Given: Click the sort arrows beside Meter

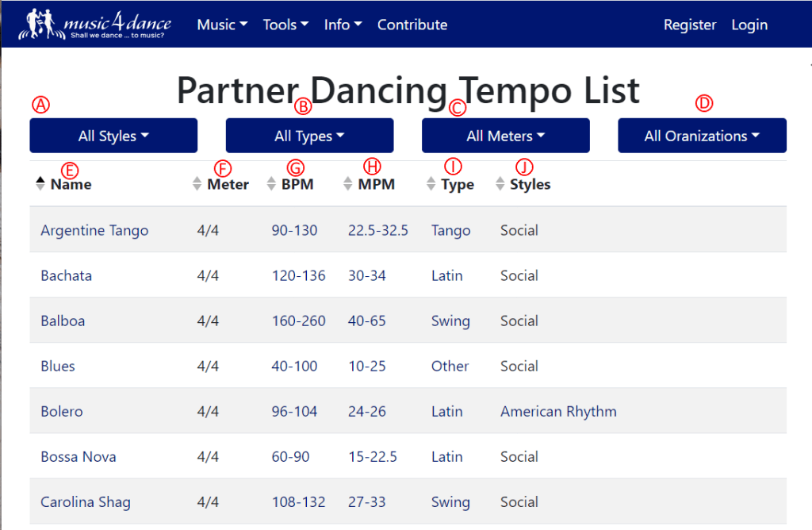Looking at the screenshot, I should click(x=197, y=184).
